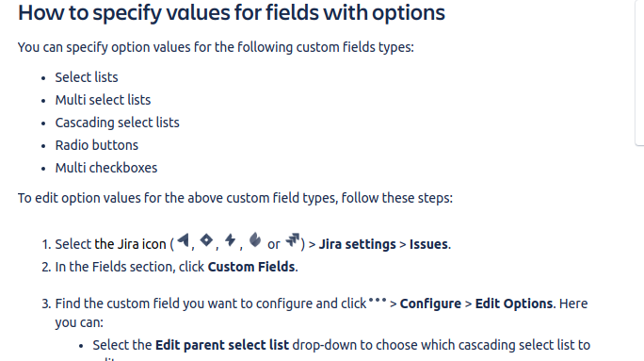Click the flame-shaped Jira Ops icon
The height and width of the screenshot is (361, 644).
point(255,239)
